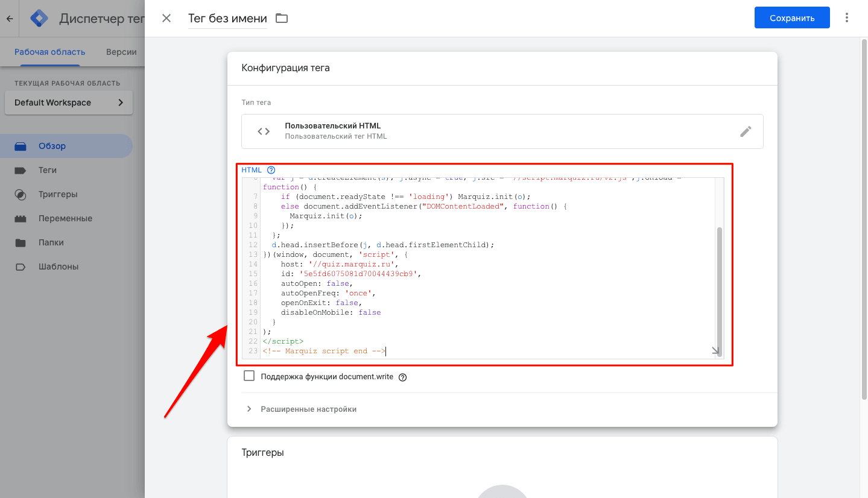Click the id value 5e5fd6075081d70044439cb9
Screen dimensions: 868x498
click(358, 274)
